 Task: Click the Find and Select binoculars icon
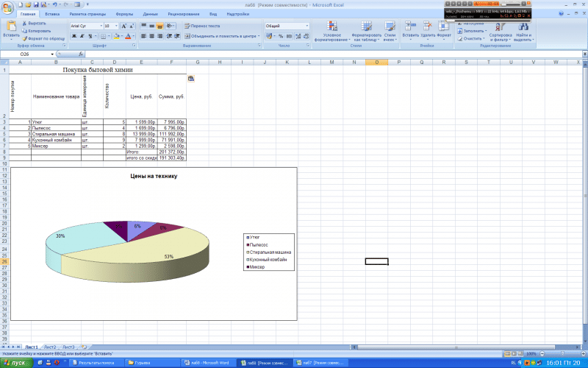click(523, 27)
